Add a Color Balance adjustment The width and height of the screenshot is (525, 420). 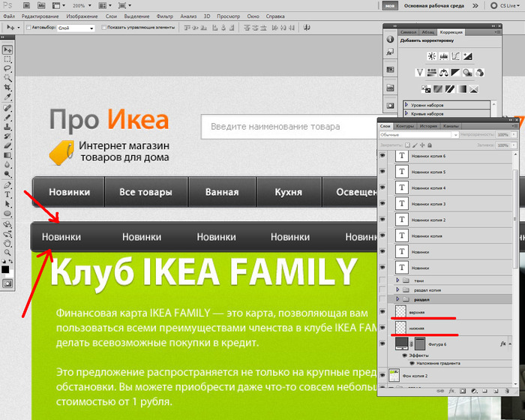[x=444, y=72]
